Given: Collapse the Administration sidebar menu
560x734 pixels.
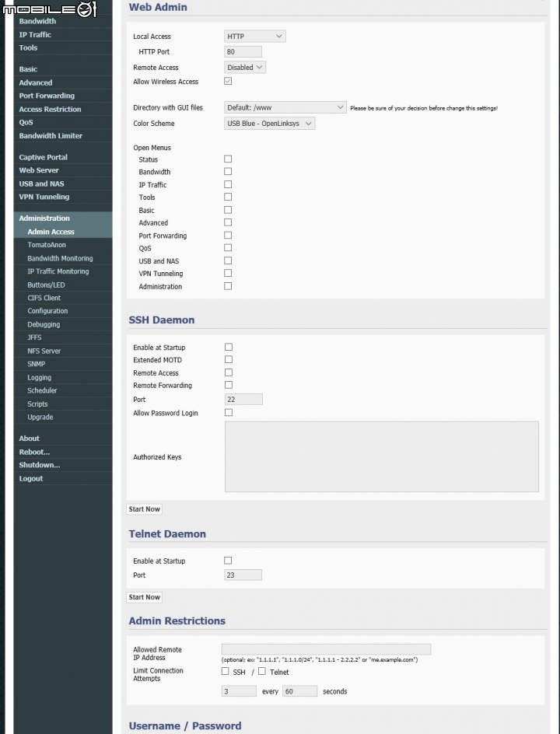Looking at the screenshot, I should [x=63, y=218].
